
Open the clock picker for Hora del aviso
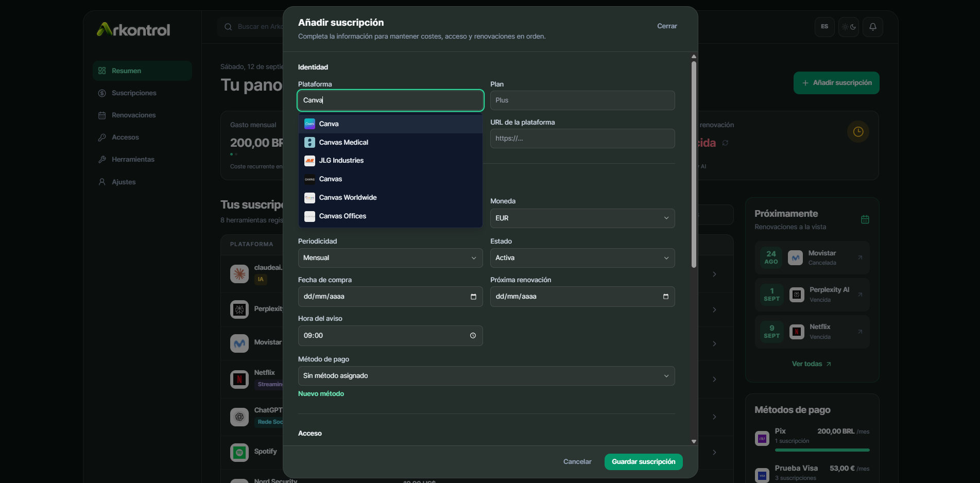(x=473, y=336)
